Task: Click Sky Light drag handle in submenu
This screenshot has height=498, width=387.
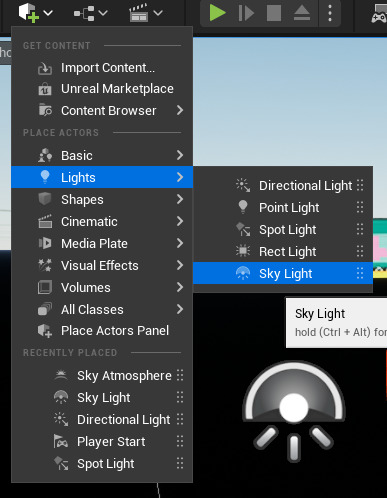Action: [x=360, y=273]
